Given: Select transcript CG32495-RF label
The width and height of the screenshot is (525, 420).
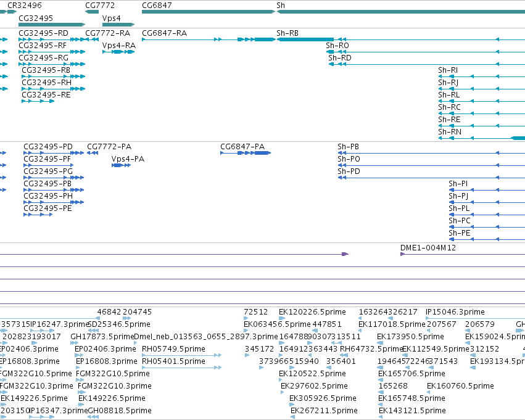Looking at the screenshot, I should 43,46.
